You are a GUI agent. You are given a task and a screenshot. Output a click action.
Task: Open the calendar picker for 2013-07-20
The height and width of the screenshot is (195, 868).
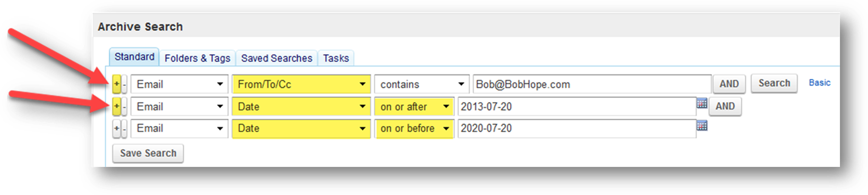702,104
